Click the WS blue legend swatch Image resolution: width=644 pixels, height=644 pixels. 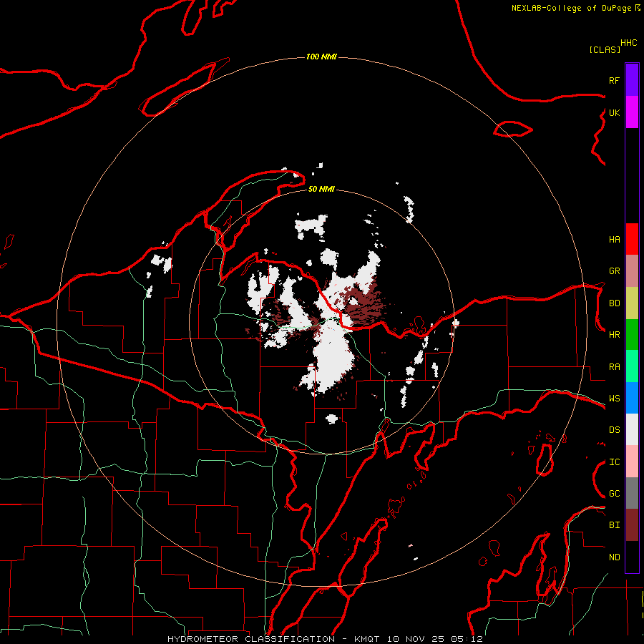click(x=632, y=398)
